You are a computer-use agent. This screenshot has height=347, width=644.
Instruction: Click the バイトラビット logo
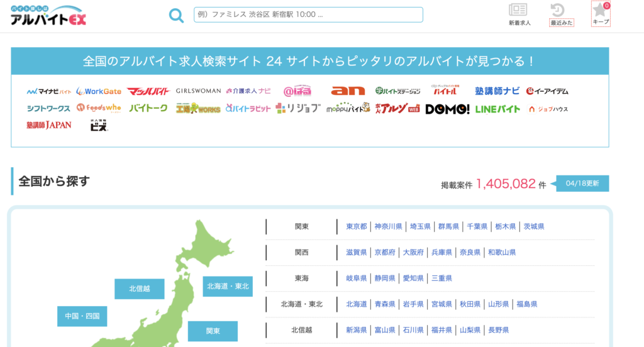tap(248, 108)
